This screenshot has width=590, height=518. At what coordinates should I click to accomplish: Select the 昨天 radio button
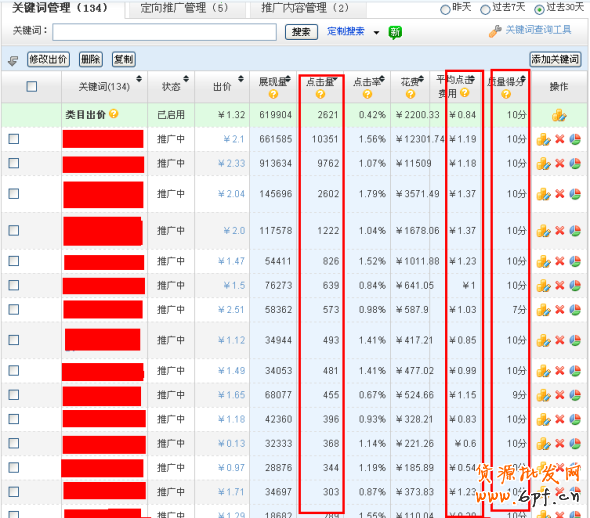point(445,9)
